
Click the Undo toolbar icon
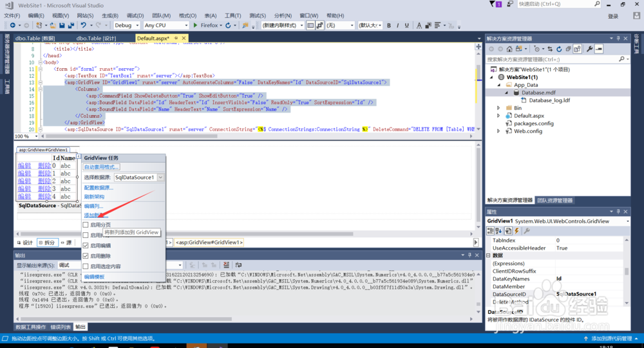[x=83, y=26]
